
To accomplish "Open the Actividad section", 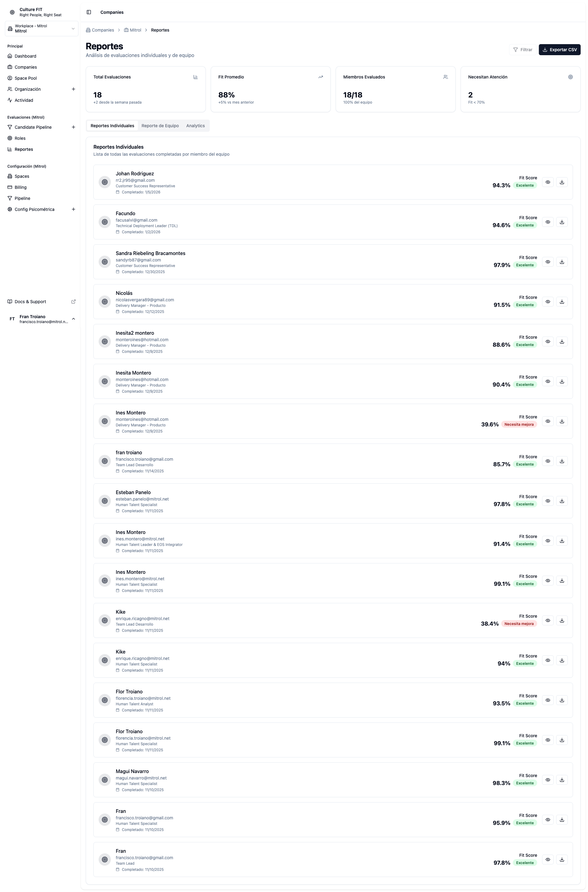I will pyautogui.click(x=24, y=100).
